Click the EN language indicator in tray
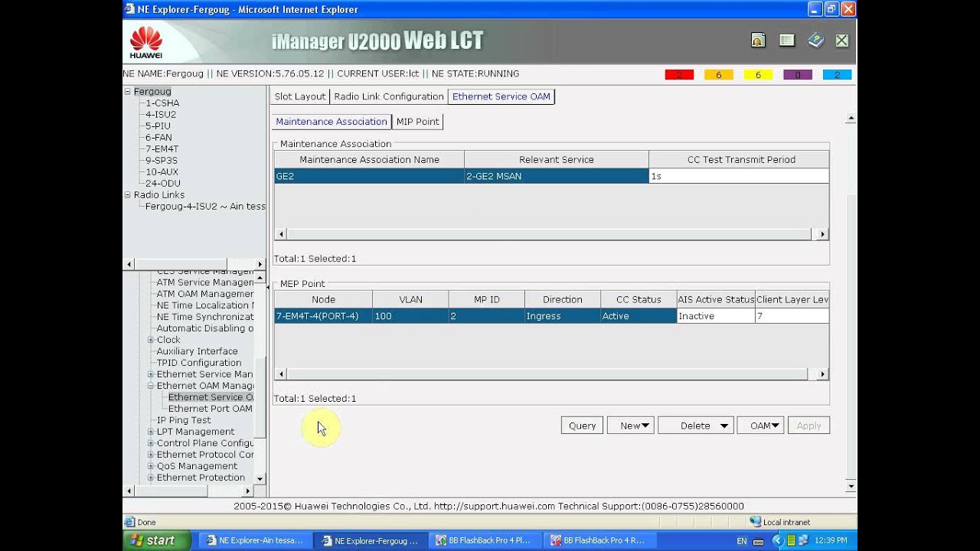980x551 pixels. (x=741, y=541)
